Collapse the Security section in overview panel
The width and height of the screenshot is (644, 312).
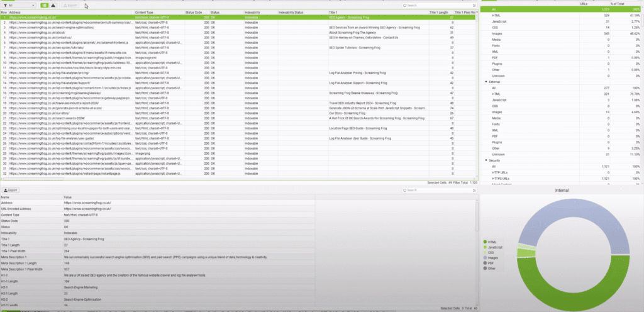coord(486,160)
